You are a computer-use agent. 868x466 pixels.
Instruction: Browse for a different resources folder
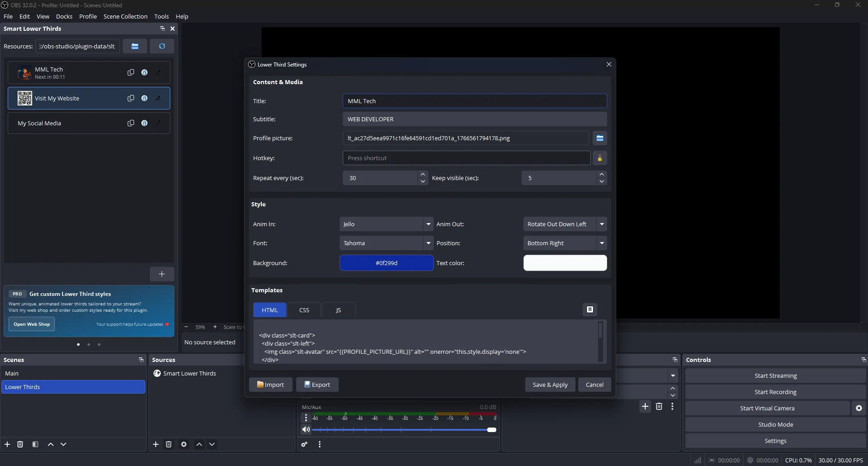click(135, 46)
